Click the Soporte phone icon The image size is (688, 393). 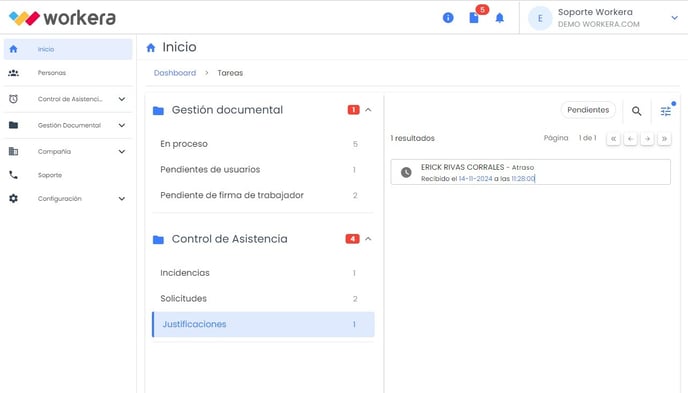[x=14, y=175]
